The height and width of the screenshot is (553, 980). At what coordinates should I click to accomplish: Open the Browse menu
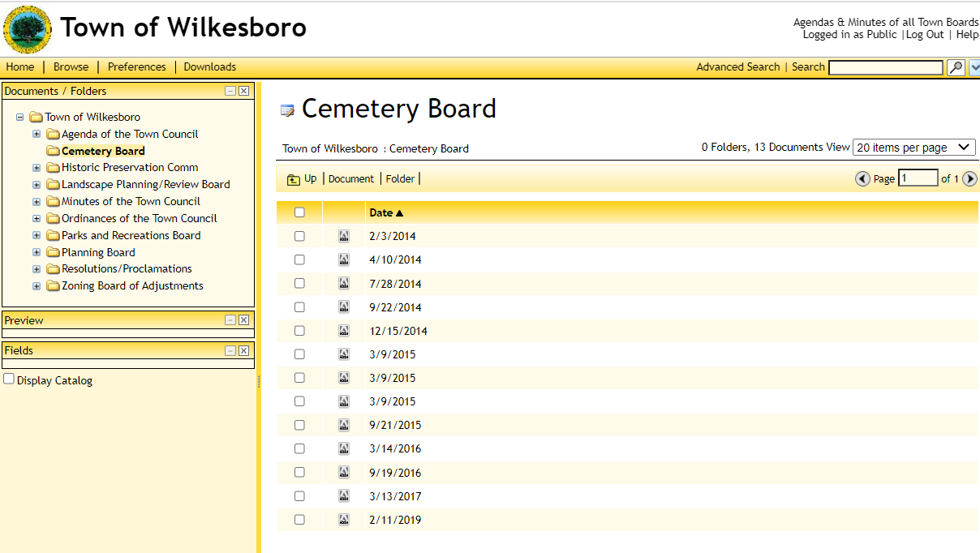click(71, 67)
